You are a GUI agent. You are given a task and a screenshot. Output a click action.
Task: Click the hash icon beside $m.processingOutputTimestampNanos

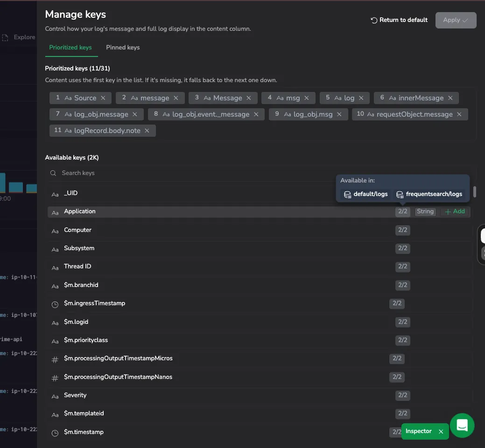tap(55, 378)
